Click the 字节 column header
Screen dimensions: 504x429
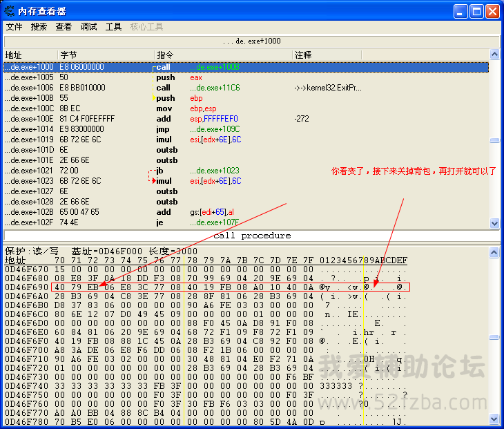point(106,55)
